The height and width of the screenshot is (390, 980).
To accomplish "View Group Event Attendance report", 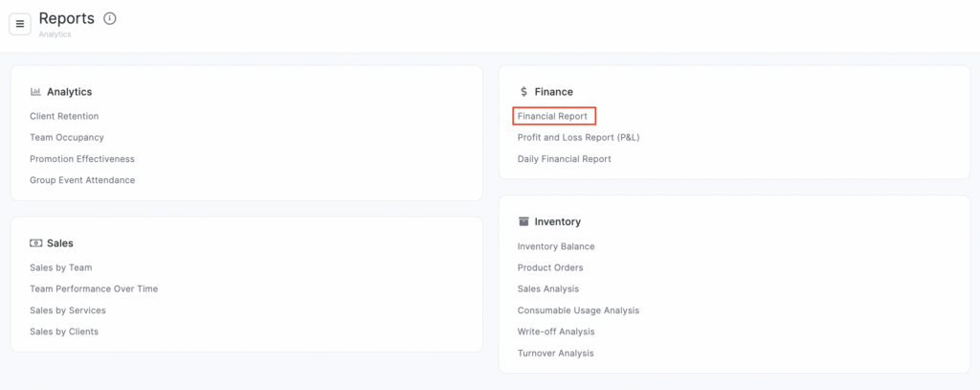I will point(82,180).
